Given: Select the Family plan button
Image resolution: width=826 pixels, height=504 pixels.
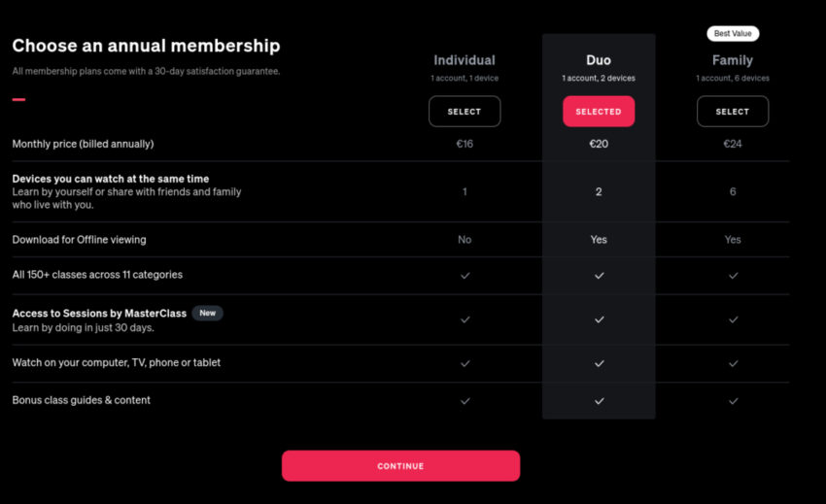Looking at the screenshot, I should [733, 112].
